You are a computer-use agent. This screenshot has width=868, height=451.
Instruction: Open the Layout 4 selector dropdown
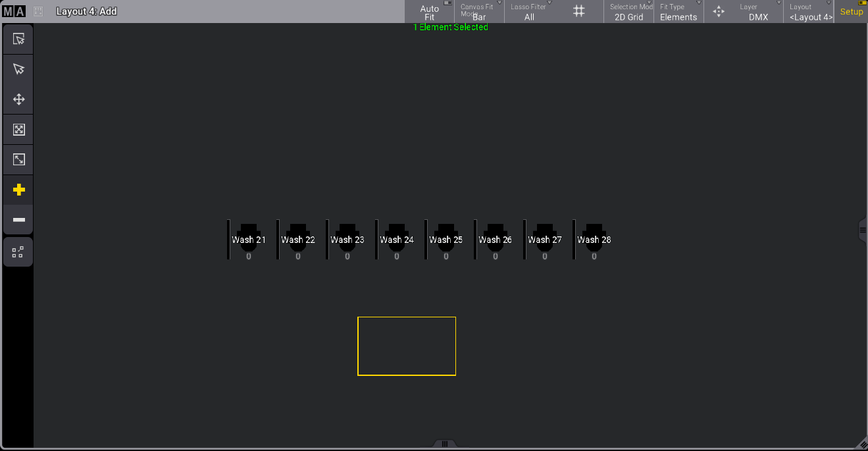tap(809, 12)
